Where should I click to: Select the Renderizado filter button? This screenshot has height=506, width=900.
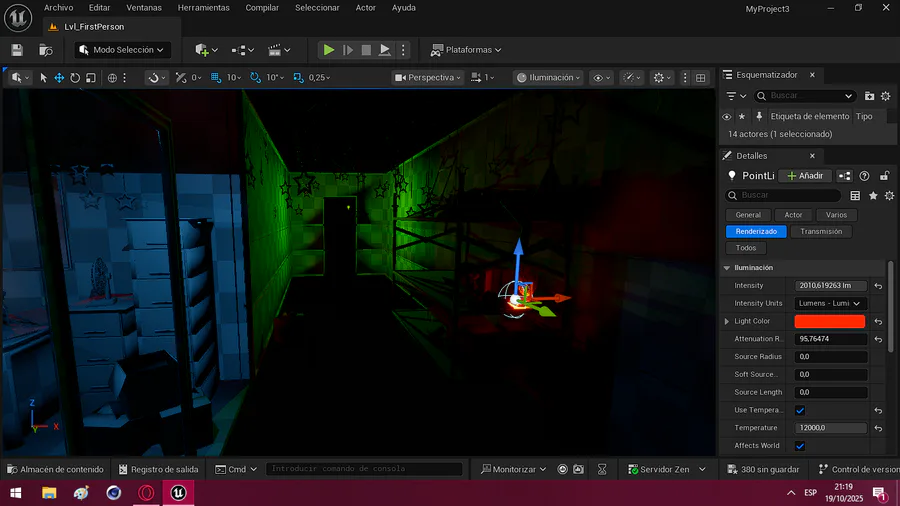click(x=756, y=231)
